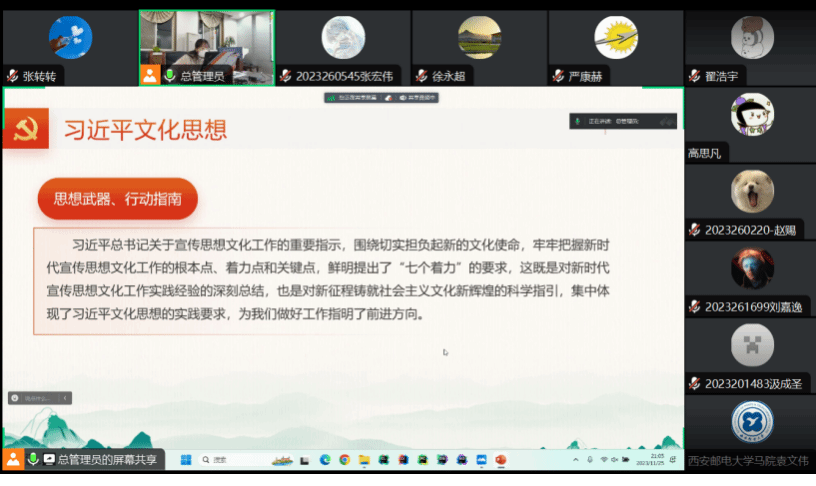Click muted microphone icon next to 张转转
The image size is (816, 486).
point(13,76)
